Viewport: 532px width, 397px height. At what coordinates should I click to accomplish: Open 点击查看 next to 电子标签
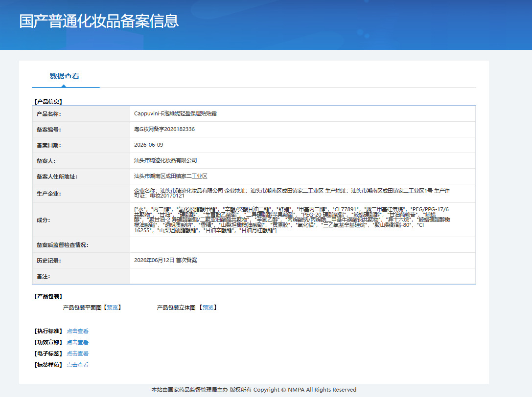coord(78,353)
